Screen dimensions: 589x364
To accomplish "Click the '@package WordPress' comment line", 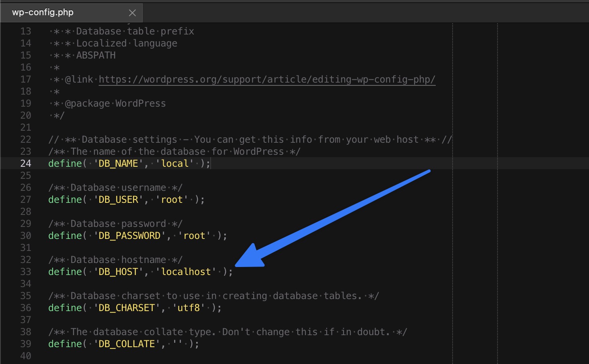I will 110,103.
